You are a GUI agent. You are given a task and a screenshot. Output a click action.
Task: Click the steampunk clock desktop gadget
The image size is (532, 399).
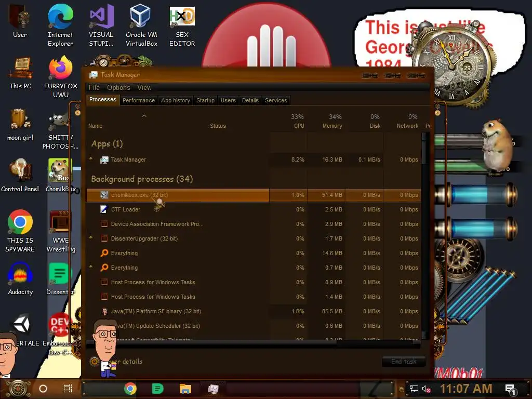(x=451, y=64)
